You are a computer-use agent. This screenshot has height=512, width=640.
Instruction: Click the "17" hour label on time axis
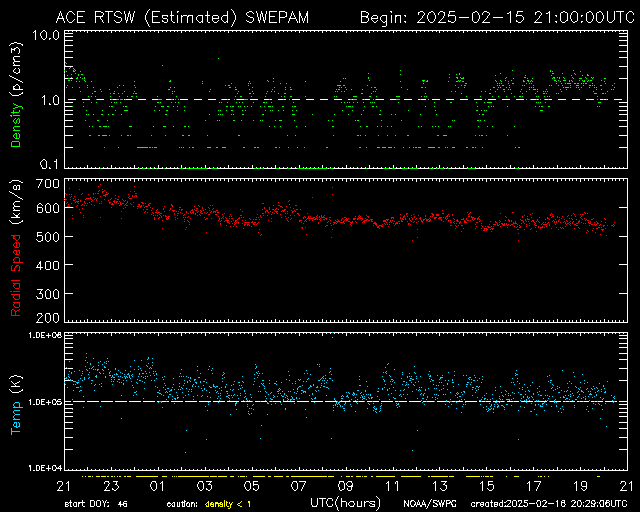tap(533, 486)
